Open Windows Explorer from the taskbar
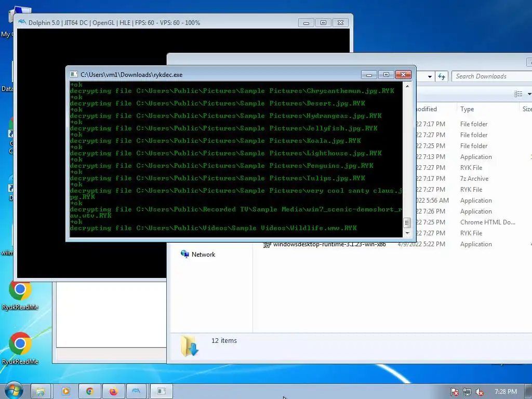Viewport: 532px width, 399px height. pyautogui.click(x=41, y=392)
